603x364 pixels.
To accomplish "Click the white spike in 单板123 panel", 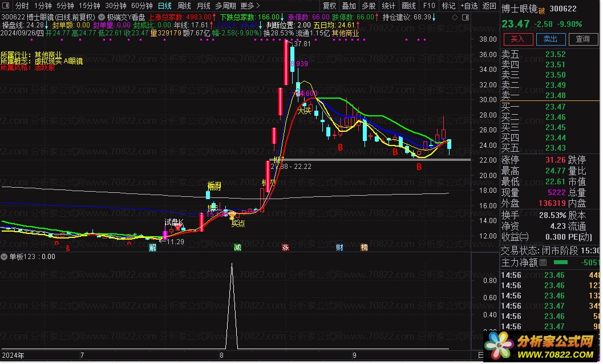I will tap(232, 306).
